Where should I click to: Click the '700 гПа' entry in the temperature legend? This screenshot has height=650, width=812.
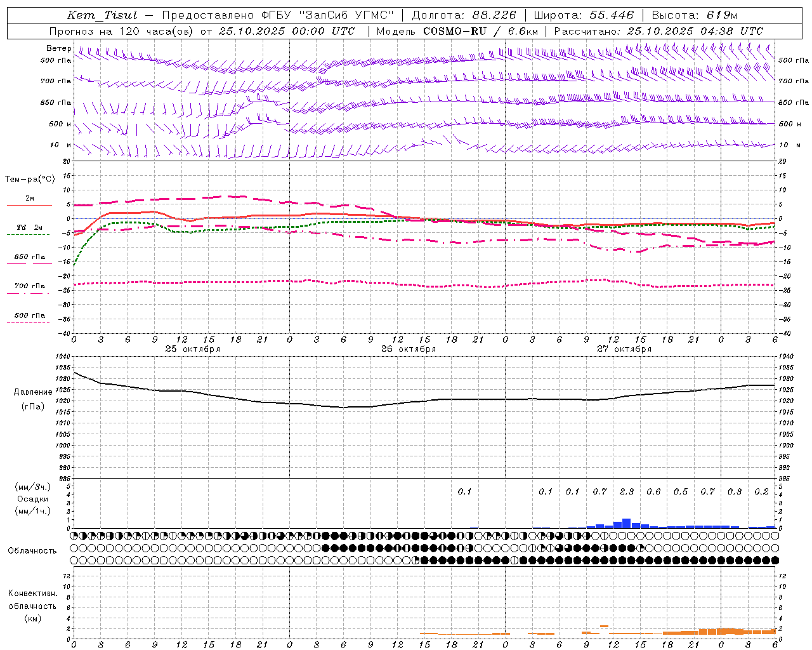[x=30, y=286]
